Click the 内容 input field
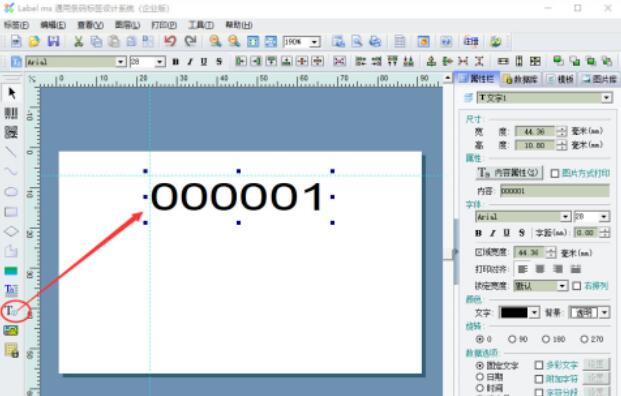Viewport: 621px width, 396px height. (x=554, y=191)
